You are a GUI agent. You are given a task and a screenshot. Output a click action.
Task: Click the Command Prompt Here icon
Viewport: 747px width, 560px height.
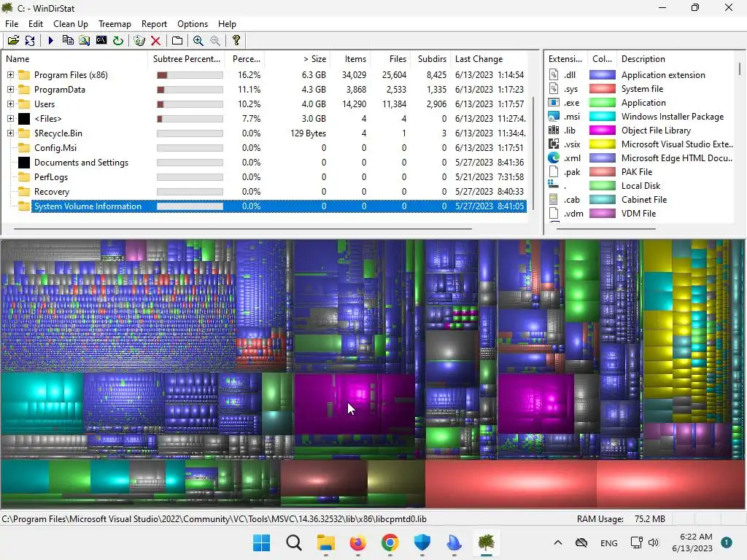coord(101,41)
